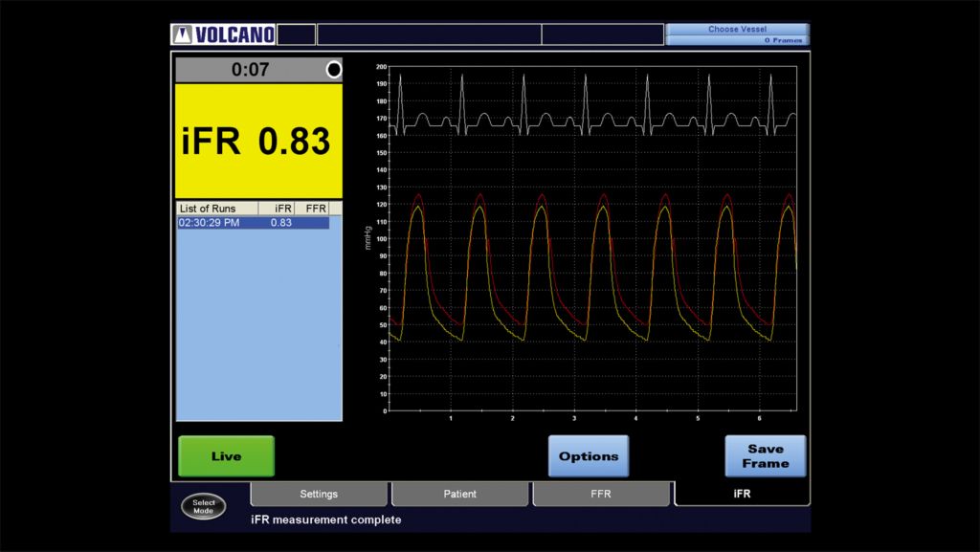
Task: Open the Settings tab
Action: (319, 494)
